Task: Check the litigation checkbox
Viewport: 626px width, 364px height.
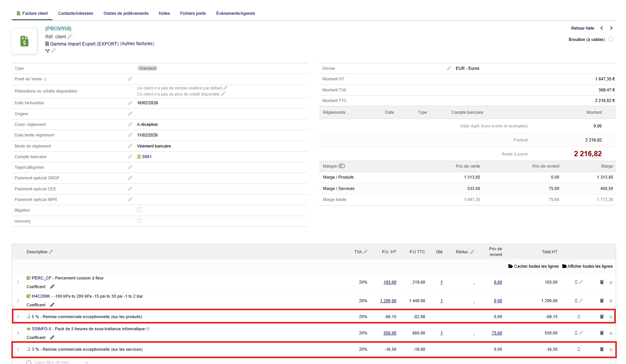Action: (139, 210)
